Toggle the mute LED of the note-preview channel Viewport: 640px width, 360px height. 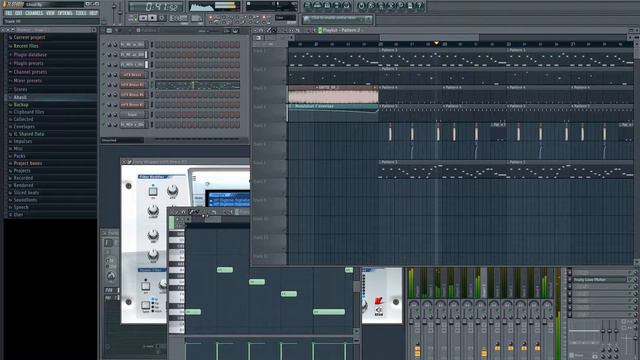point(104,85)
